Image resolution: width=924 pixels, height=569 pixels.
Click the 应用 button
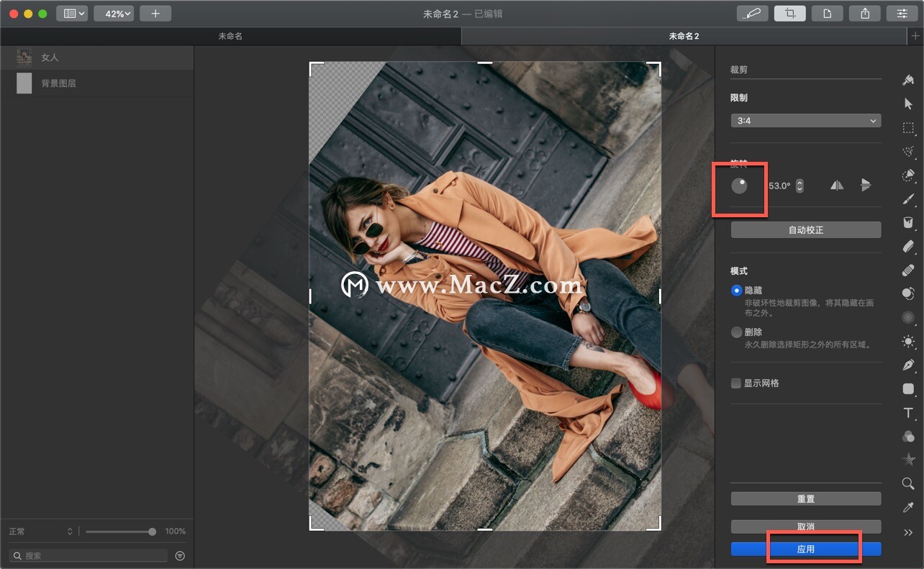pos(806,549)
